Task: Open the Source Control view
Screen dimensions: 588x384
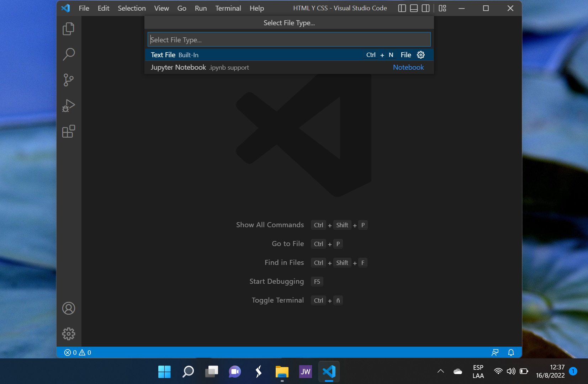Action: pyautogui.click(x=69, y=80)
